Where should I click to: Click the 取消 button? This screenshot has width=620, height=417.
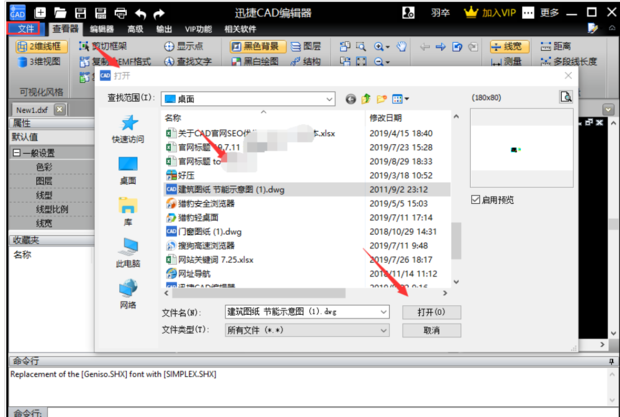[x=431, y=330]
